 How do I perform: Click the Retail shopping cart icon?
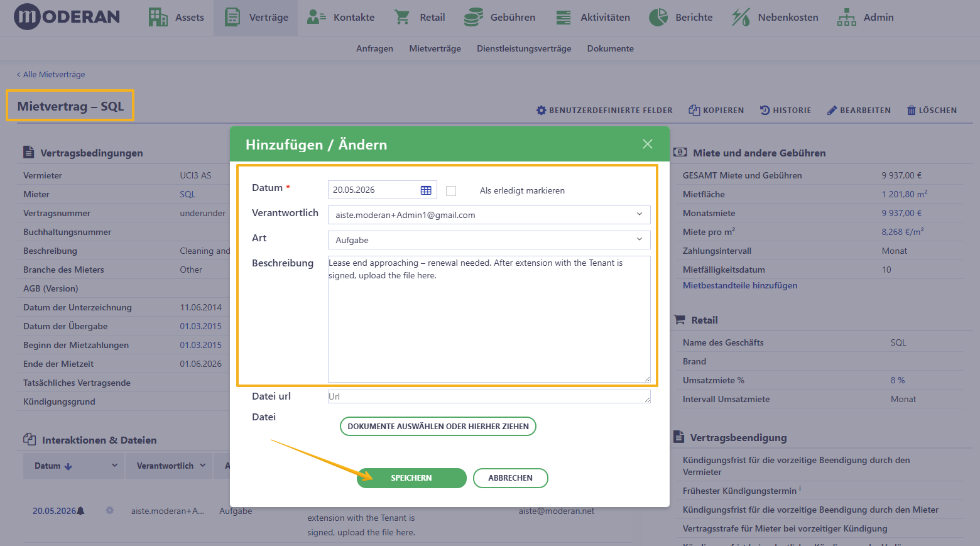point(402,17)
